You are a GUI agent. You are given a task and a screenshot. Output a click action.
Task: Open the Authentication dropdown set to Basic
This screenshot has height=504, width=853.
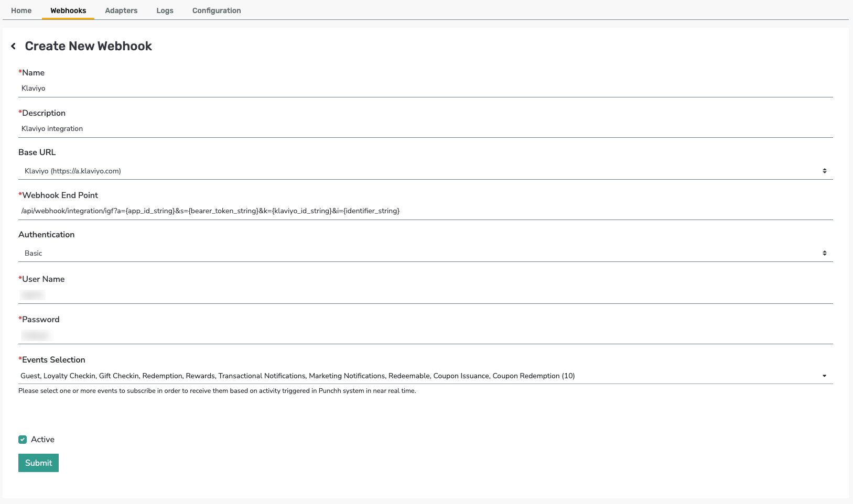tap(426, 254)
